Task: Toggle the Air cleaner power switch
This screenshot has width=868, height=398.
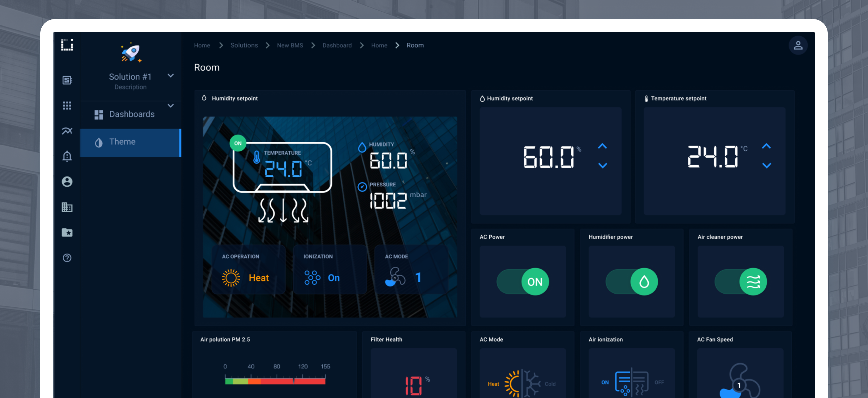Action: coord(741,282)
